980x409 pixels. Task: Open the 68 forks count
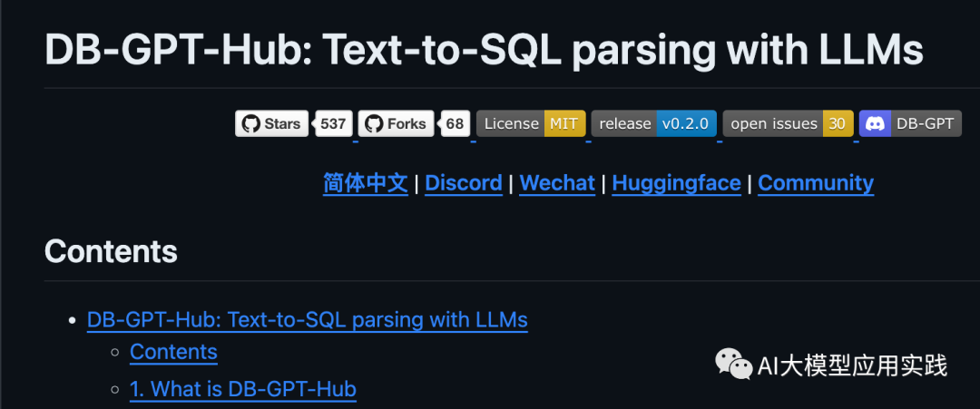tap(455, 124)
